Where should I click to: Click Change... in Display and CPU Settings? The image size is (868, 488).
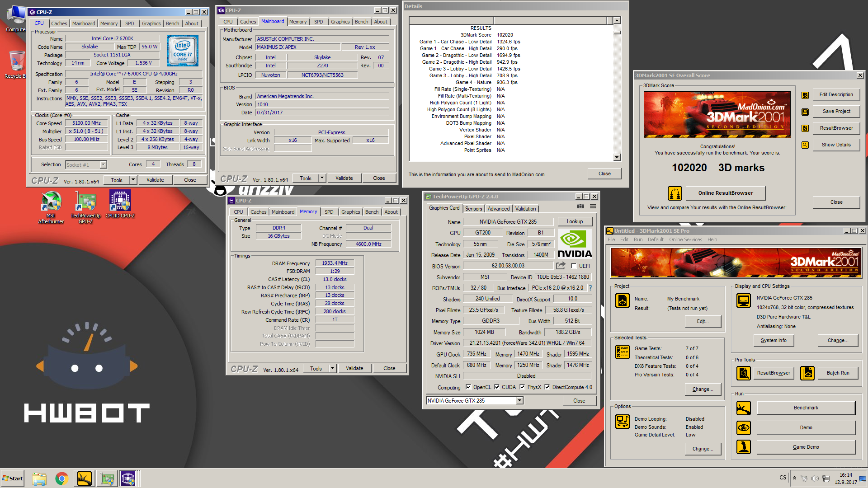point(838,341)
